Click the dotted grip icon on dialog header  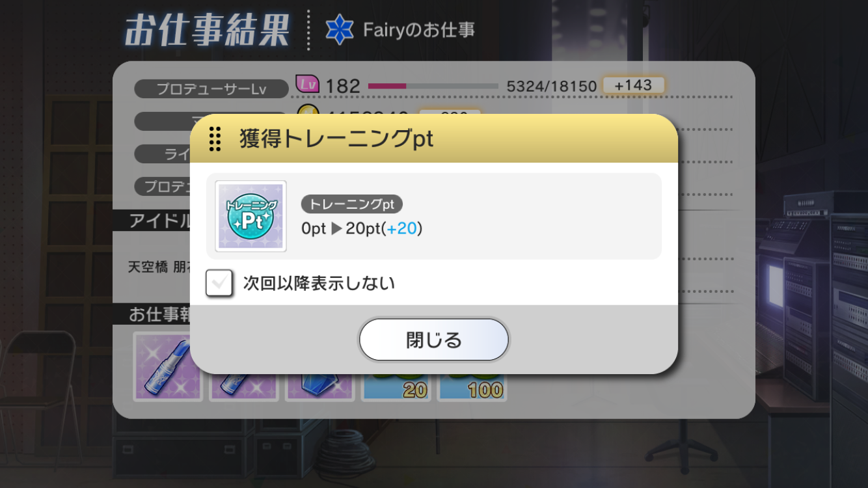click(215, 139)
